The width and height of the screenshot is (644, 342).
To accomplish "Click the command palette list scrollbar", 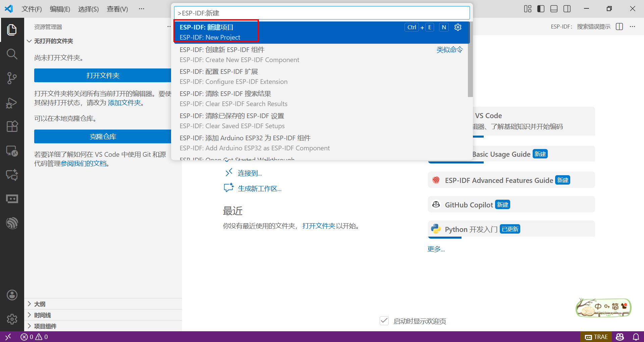I will coord(470,59).
